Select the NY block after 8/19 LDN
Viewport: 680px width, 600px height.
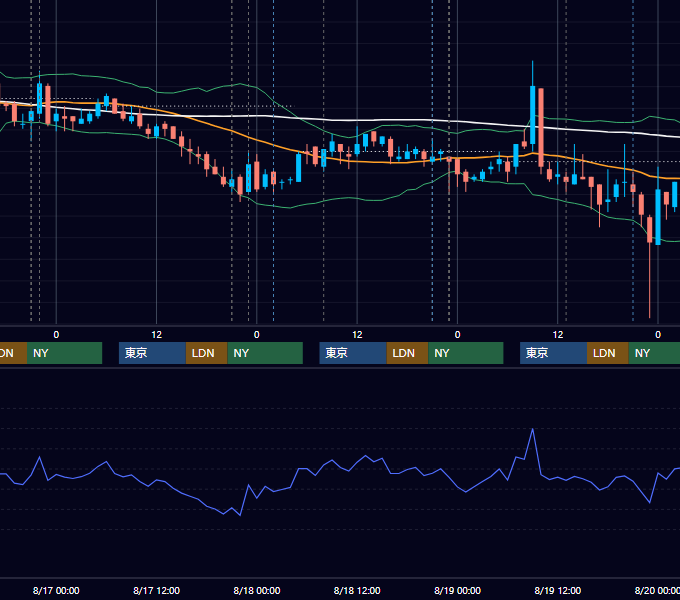[x=654, y=353]
